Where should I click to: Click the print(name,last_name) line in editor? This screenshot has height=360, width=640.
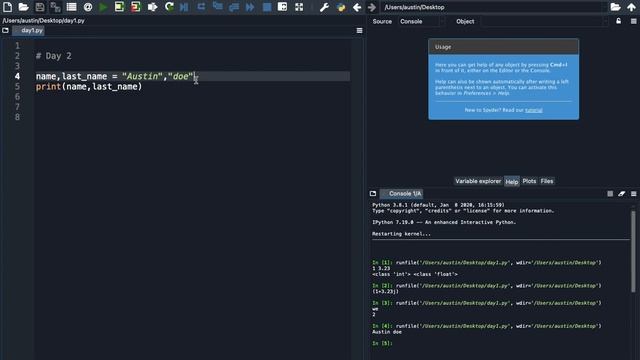89,87
